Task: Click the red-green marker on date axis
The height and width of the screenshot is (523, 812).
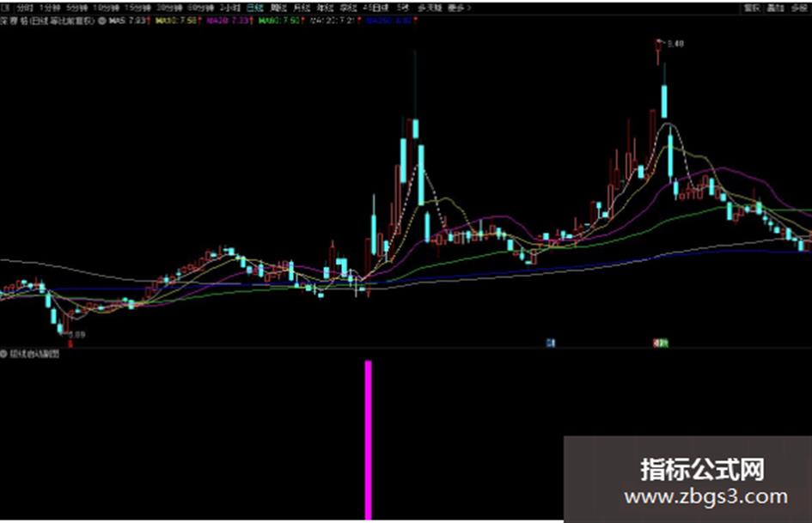Action: click(660, 343)
